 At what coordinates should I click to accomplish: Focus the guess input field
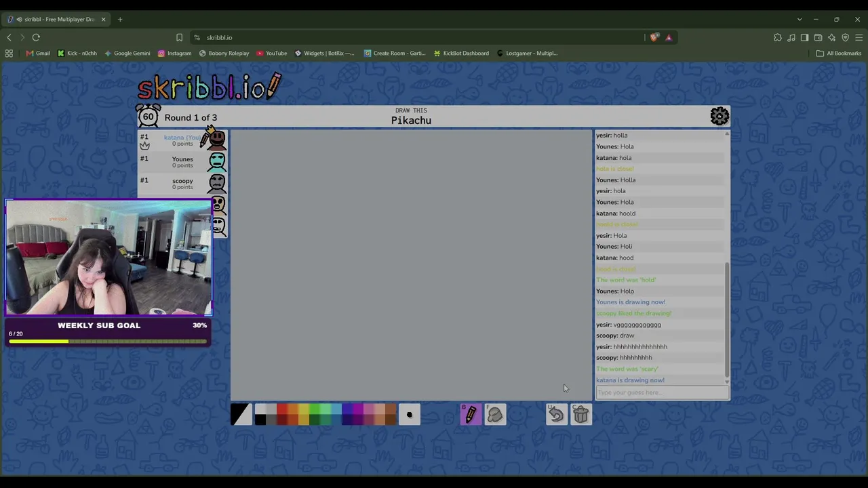tap(662, 392)
